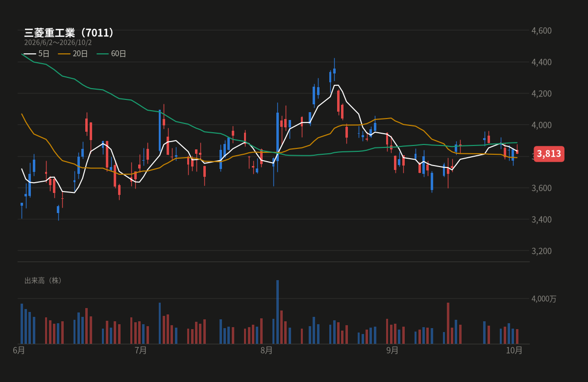Click the 3,400 price axis label
Image resolution: width=588 pixels, height=382 pixels.
point(541,219)
